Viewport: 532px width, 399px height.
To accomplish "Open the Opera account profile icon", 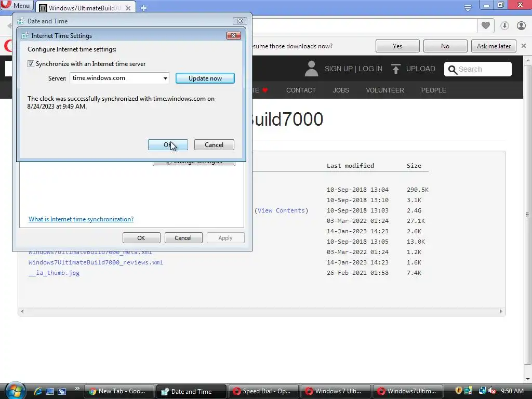I will click(x=521, y=25).
